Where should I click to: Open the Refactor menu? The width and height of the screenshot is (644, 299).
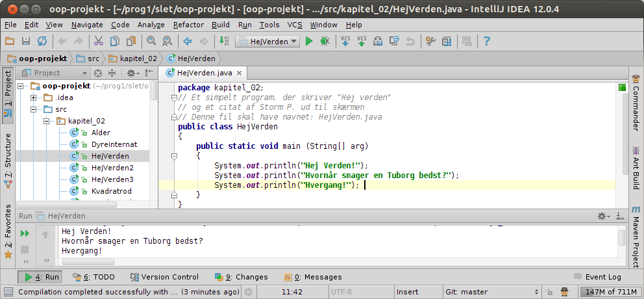pos(188,25)
